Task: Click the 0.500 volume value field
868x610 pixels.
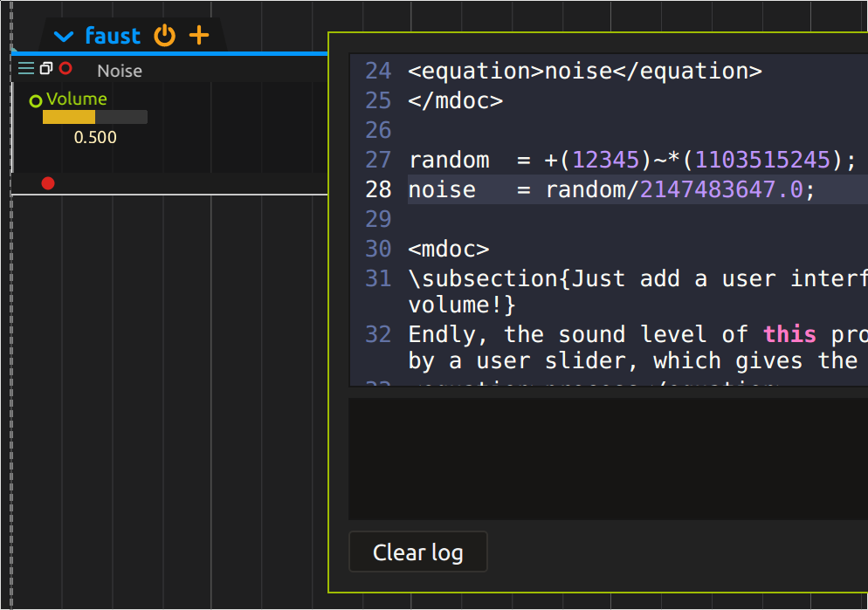Action: 95,138
